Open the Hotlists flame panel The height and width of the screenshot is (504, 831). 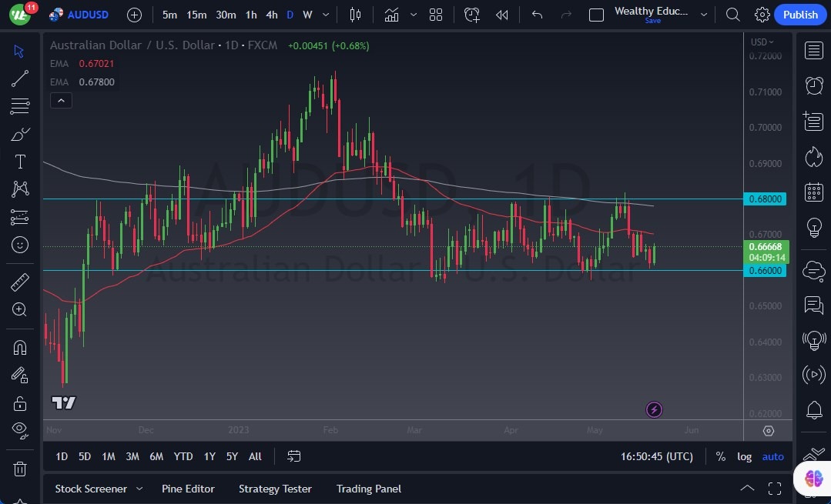813,156
